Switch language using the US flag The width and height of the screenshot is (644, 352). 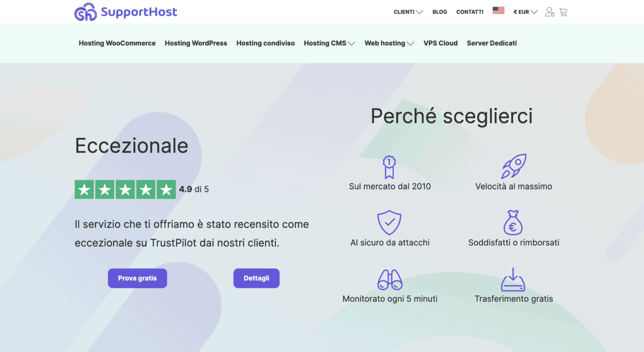click(x=498, y=11)
